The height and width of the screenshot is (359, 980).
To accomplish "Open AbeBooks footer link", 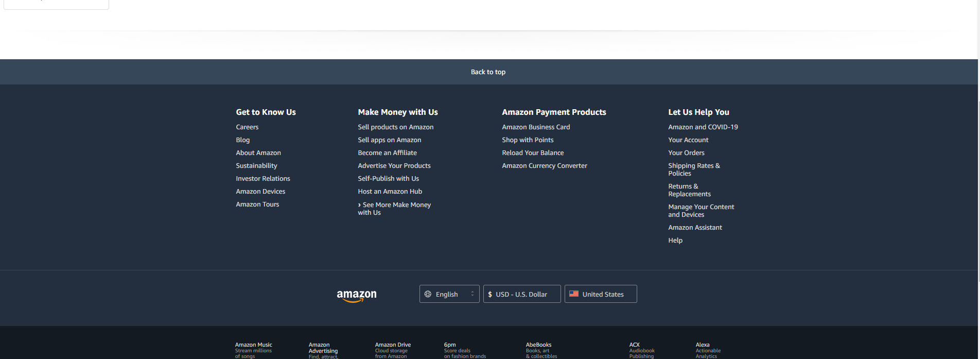I will coord(541,350).
